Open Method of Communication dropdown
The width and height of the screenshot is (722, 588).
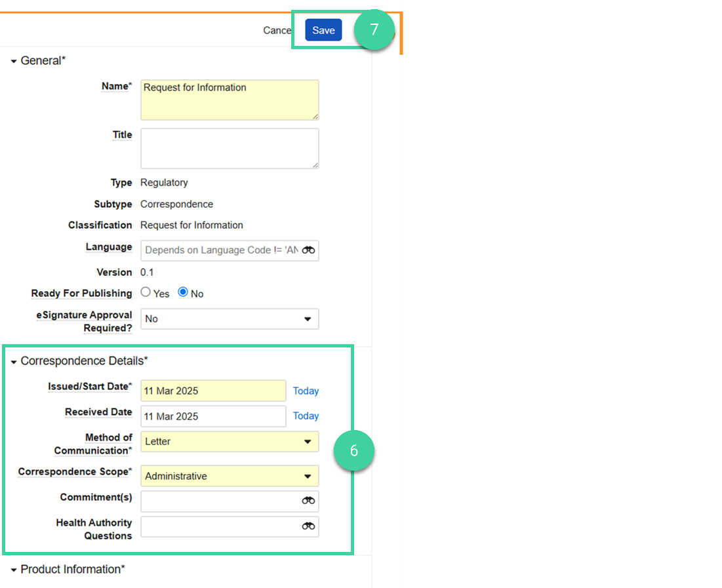click(x=230, y=442)
